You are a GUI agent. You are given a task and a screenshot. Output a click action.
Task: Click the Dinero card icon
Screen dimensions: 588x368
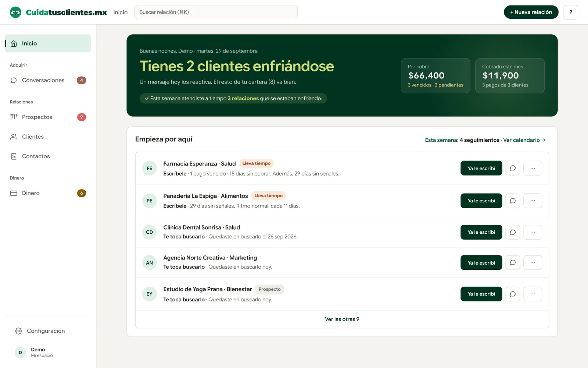point(14,193)
